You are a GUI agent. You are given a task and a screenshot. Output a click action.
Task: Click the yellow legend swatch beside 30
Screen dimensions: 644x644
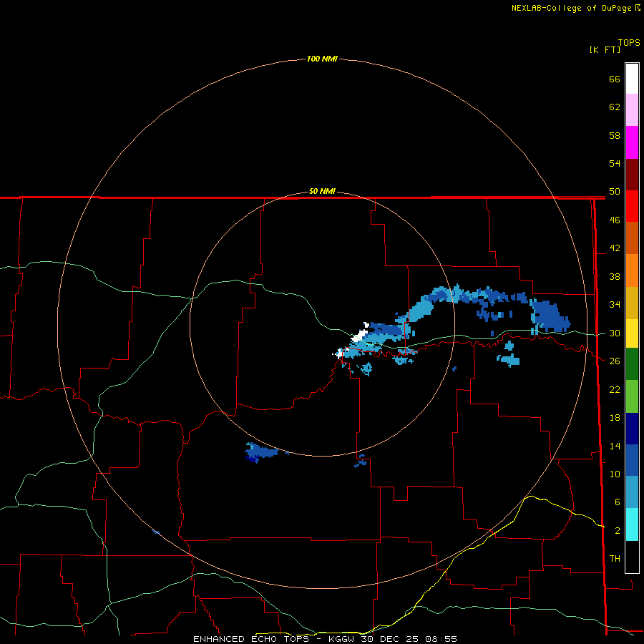(x=632, y=333)
